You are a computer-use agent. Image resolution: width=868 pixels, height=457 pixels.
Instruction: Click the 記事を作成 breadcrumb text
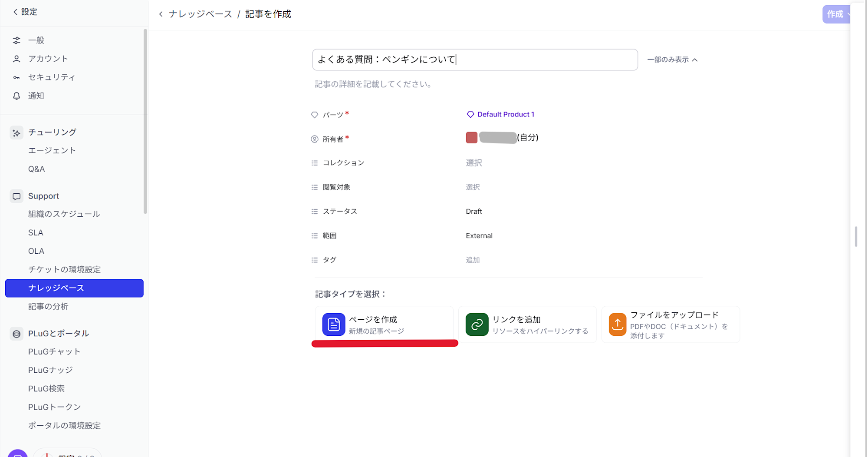click(268, 14)
